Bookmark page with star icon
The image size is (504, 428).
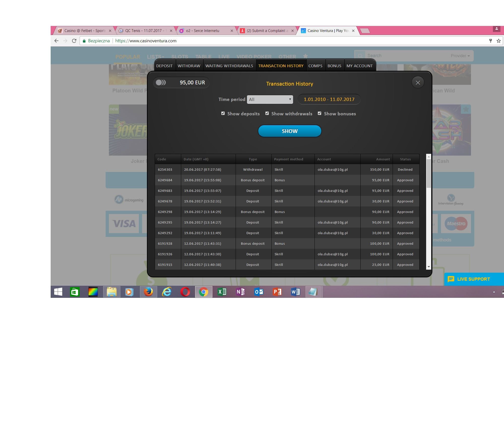(498, 41)
